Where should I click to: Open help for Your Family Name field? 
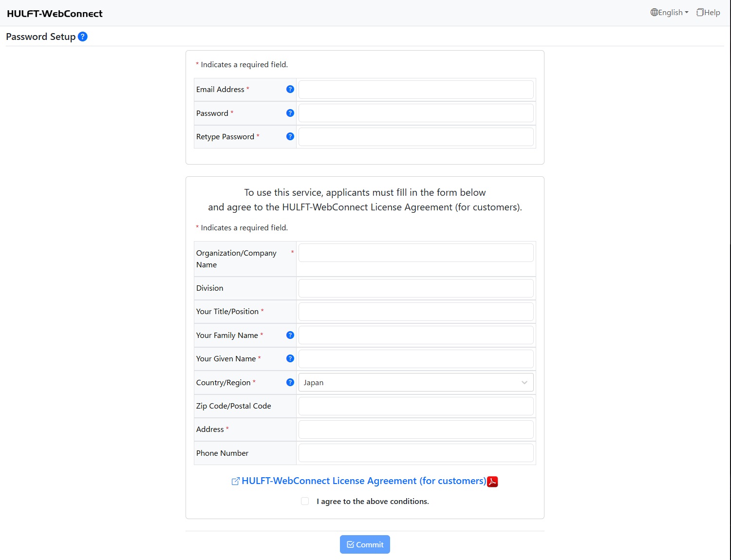pyautogui.click(x=290, y=335)
